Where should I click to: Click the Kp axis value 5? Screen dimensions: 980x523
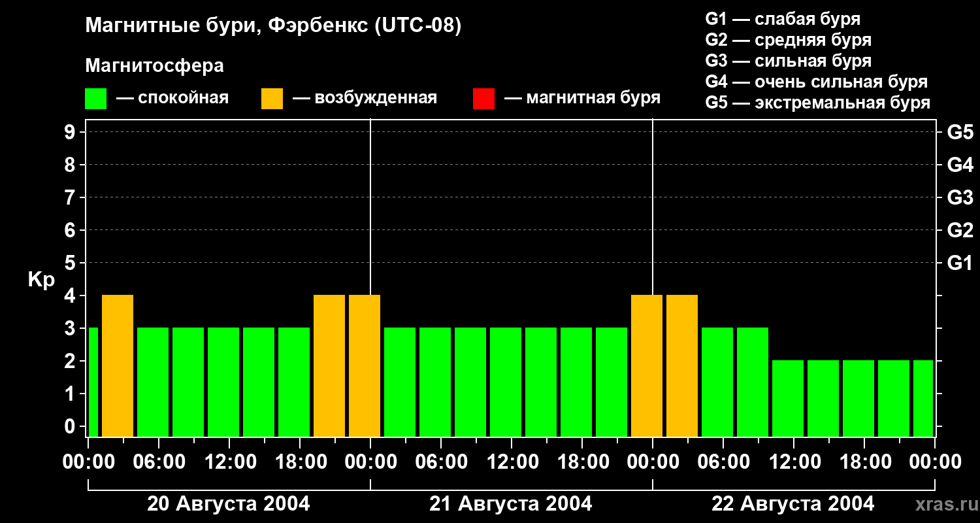71,263
